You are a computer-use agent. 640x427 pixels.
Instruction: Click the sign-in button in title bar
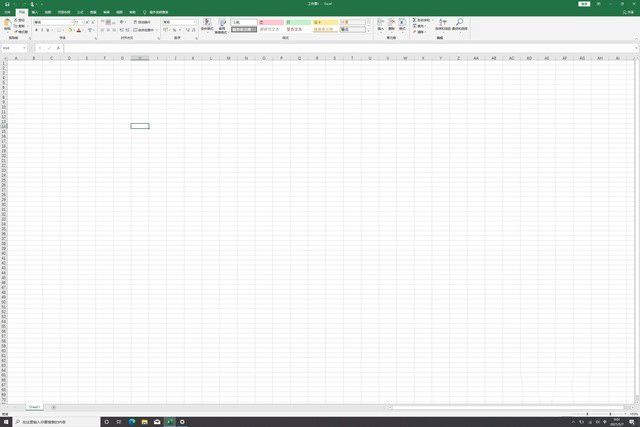click(x=584, y=4)
